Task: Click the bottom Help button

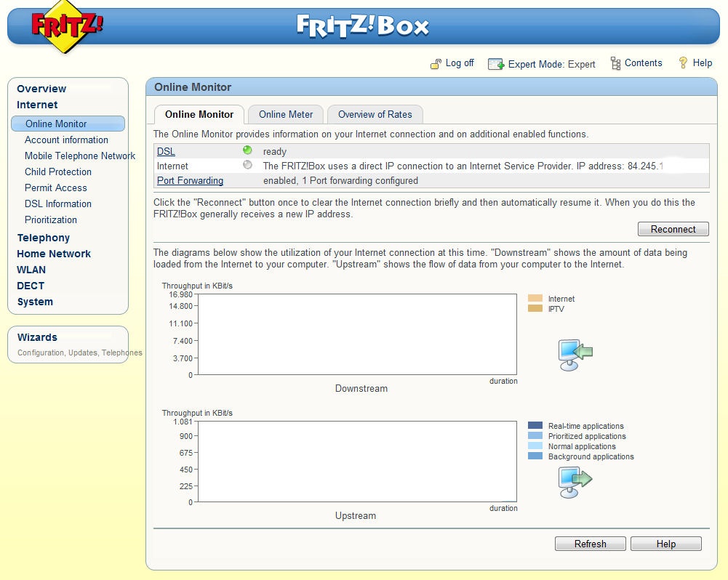Action: (665, 544)
